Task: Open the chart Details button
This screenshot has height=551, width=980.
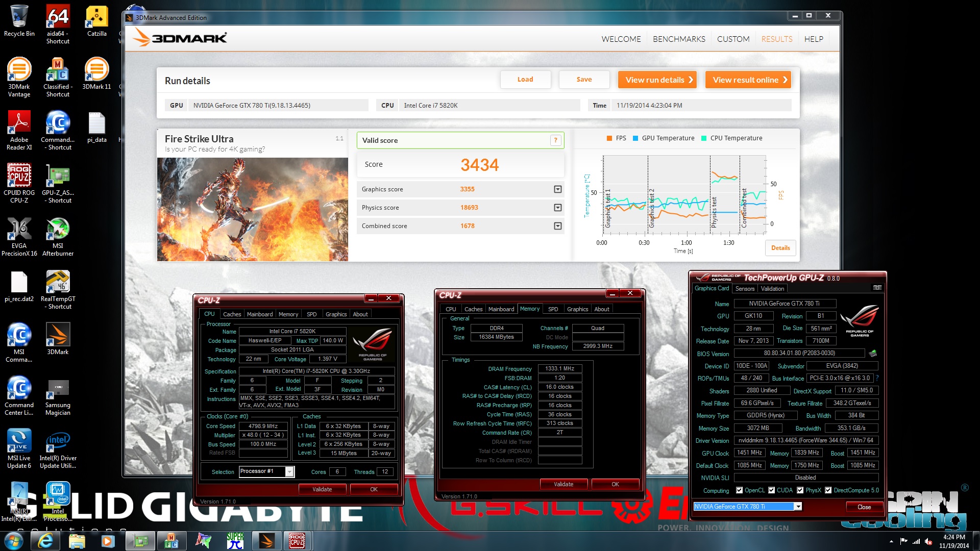Action: coord(780,248)
